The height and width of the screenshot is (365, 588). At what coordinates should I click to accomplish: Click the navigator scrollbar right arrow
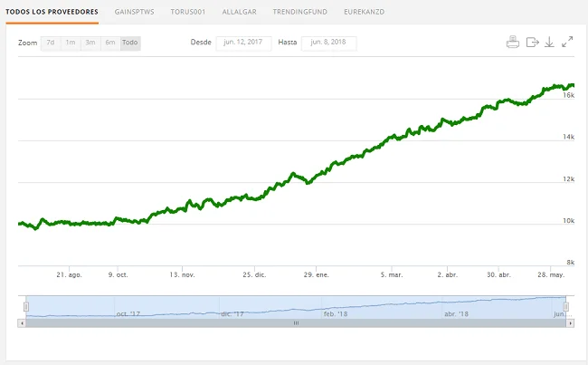(x=570, y=323)
